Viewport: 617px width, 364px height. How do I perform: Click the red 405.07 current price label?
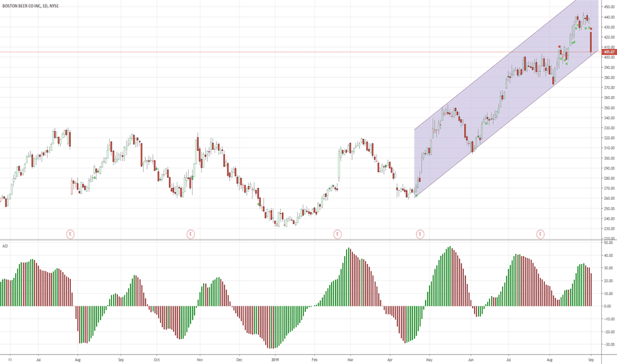tap(609, 52)
